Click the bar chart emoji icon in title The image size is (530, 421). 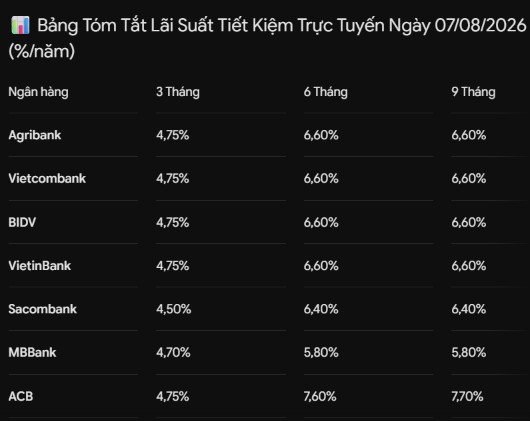[20, 25]
